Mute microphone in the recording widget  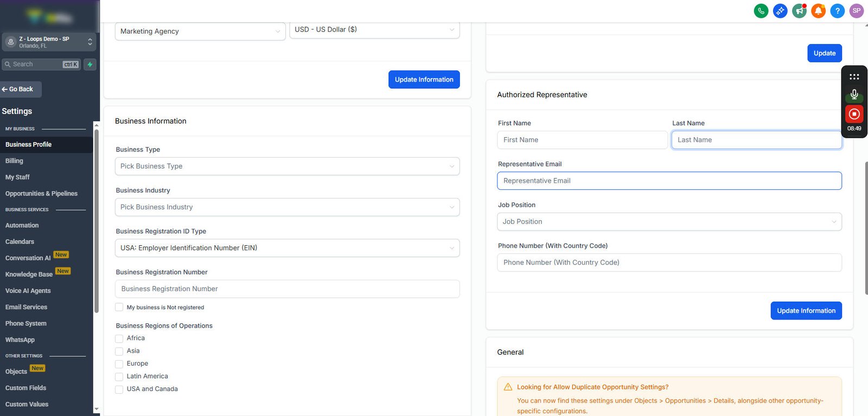click(854, 94)
